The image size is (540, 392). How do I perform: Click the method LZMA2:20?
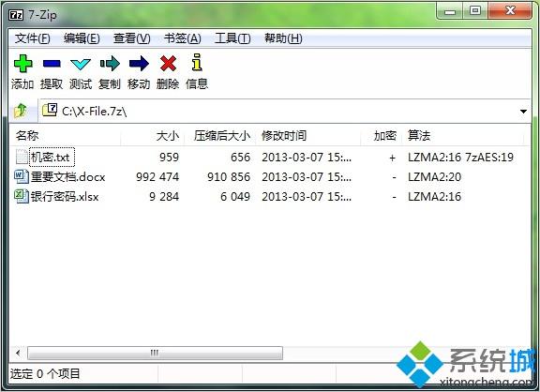click(435, 177)
